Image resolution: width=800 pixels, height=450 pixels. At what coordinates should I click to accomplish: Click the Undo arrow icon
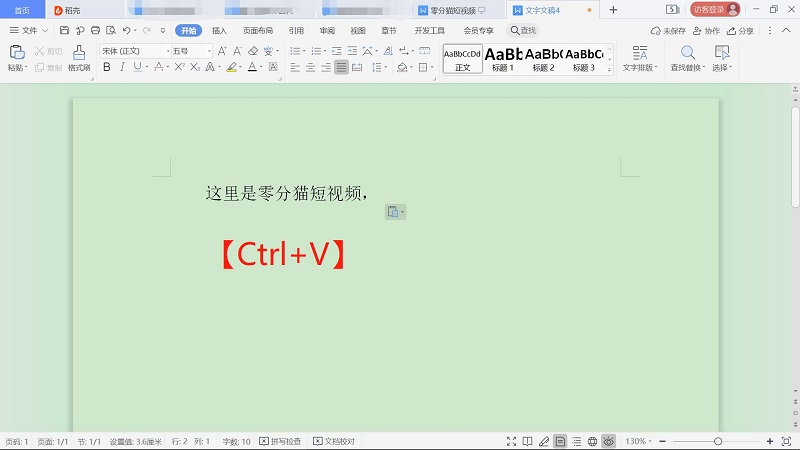click(125, 31)
